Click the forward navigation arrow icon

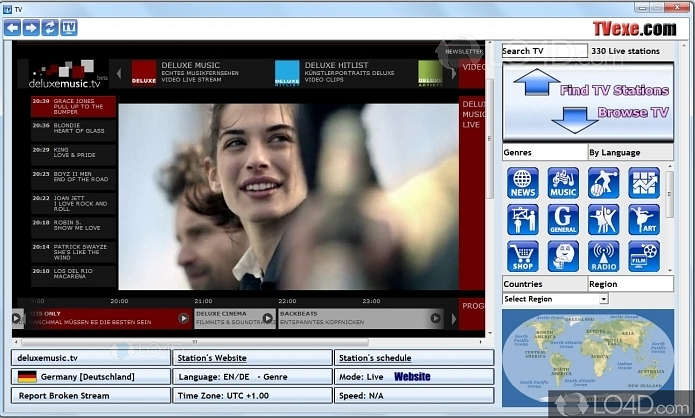(x=31, y=28)
